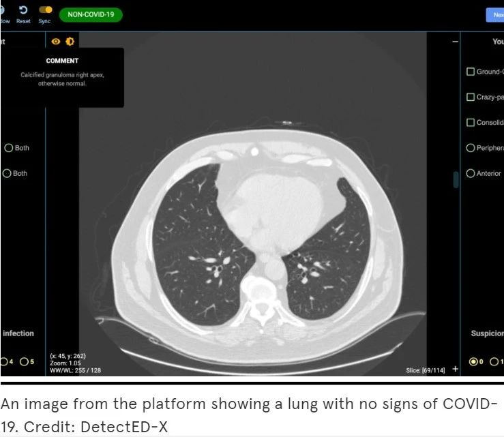Toggle the Sync switch
The image size is (504, 437).
(45, 10)
